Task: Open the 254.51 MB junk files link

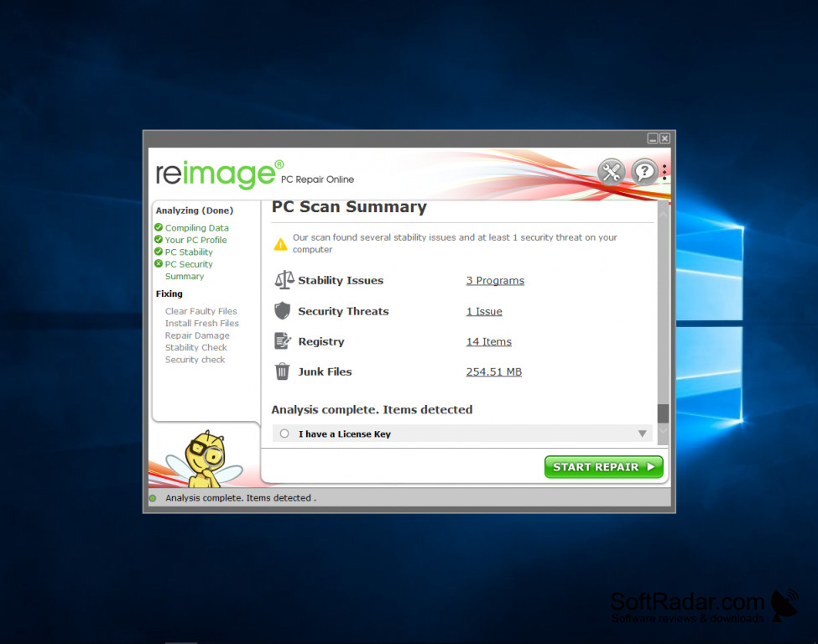Action: pyautogui.click(x=494, y=371)
